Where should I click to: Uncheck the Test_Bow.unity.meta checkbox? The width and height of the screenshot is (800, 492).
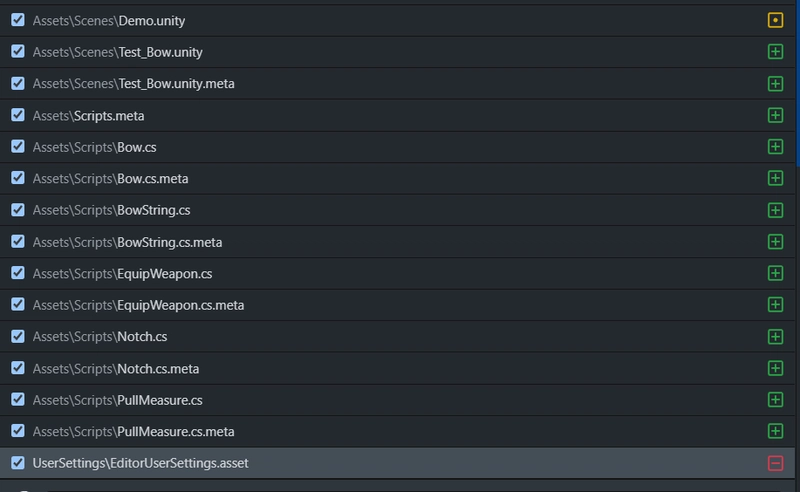point(18,83)
